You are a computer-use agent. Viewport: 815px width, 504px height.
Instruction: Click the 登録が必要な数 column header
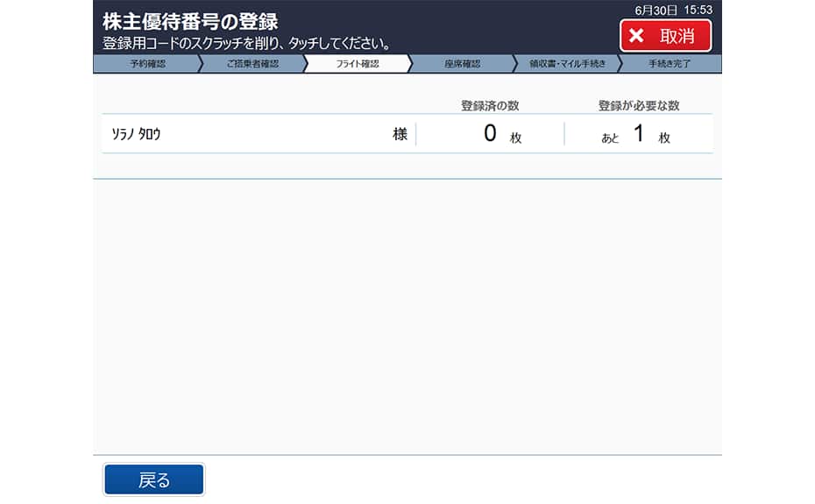639,105
